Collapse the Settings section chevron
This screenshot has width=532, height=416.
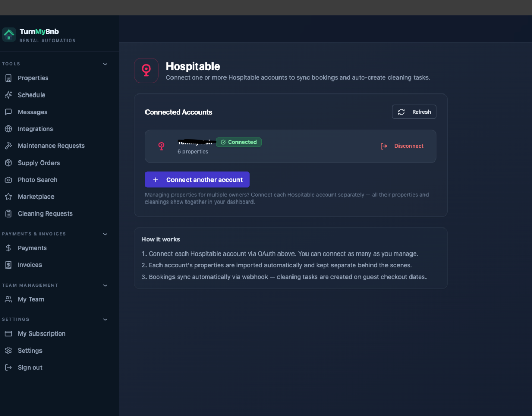[105, 319]
